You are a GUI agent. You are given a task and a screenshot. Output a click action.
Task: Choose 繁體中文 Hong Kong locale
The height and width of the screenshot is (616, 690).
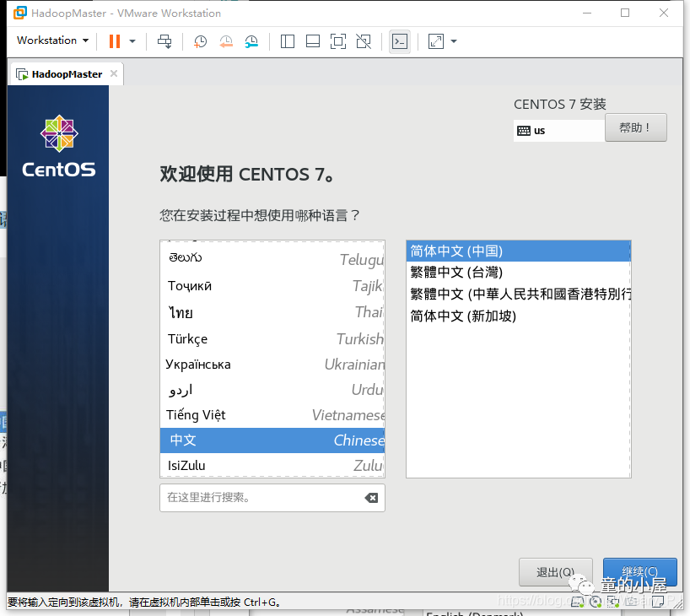(x=519, y=294)
